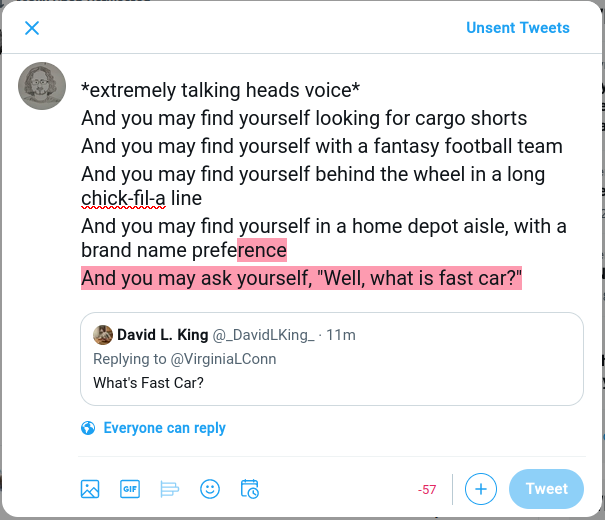Click the @VirginiaLConn mention
The image size is (605, 520).
(223, 359)
